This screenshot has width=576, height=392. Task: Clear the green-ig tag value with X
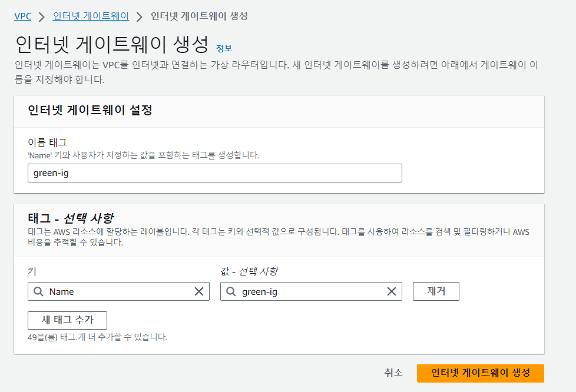[392, 291]
